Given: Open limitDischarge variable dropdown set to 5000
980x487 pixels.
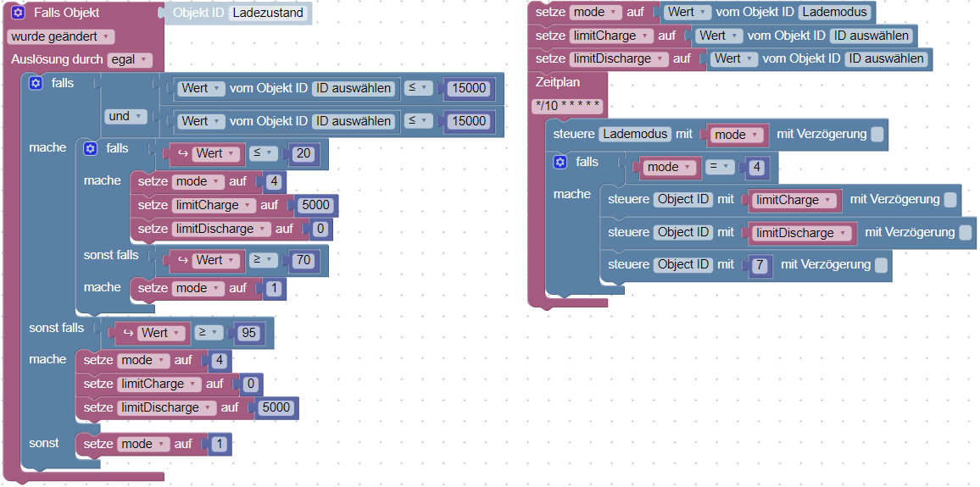Looking at the screenshot, I should point(166,407).
